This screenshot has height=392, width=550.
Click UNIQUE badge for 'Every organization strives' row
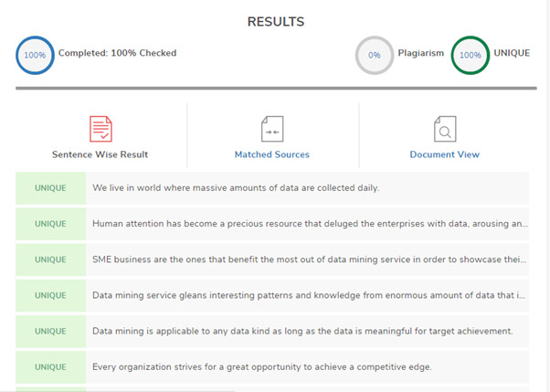point(50,367)
